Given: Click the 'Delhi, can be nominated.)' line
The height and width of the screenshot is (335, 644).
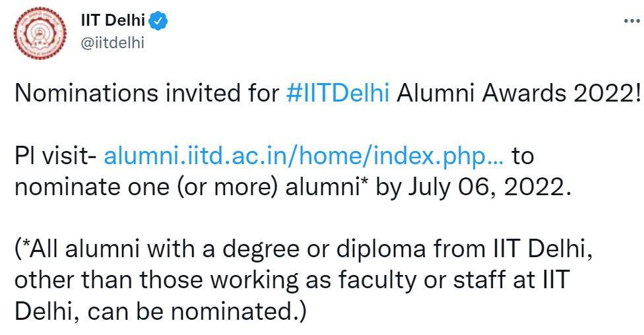Looking at the screenshot, I should [x=160, y=310].
